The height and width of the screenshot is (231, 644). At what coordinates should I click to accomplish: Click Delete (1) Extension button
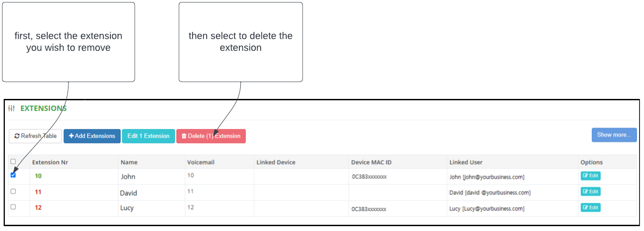pyautogui.click(x=211, y=136)
